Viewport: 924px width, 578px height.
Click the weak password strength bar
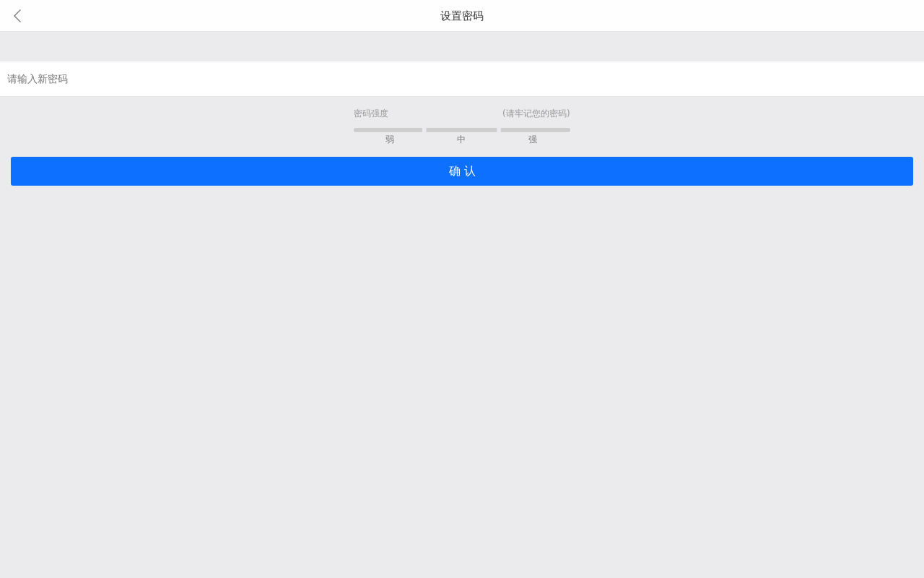click(x=388, y=130)
